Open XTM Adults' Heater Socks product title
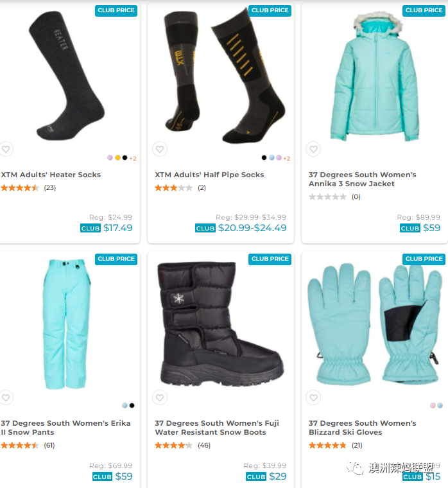The image size is (448, 488). tap(51, 175)
